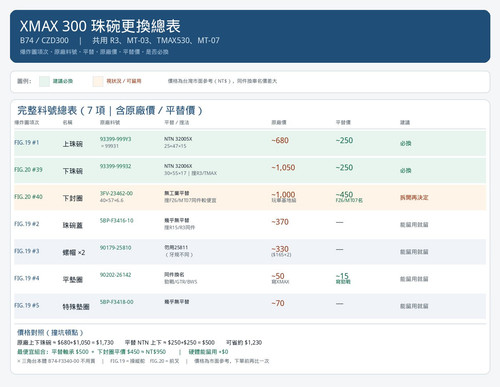Select the part name 螺帽 ×2
The image size is (500, 387).
coord(74,253)
